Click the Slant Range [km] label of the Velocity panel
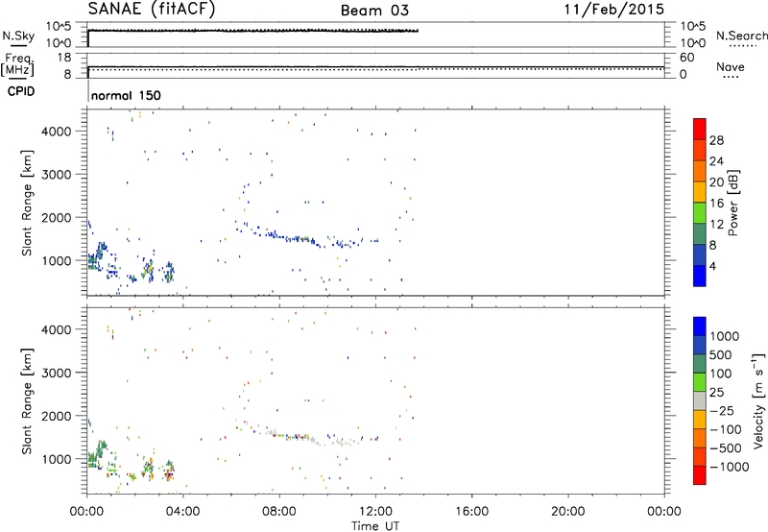The height and width of the screenshot is (532, 768). click(x=27, y=400)
